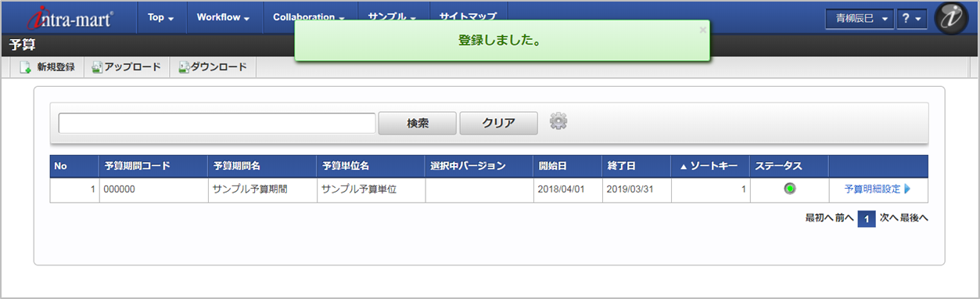The image size is (980, 299).
Task: Click the サンプル予算期間 cell
Action: tap(261, 189)
